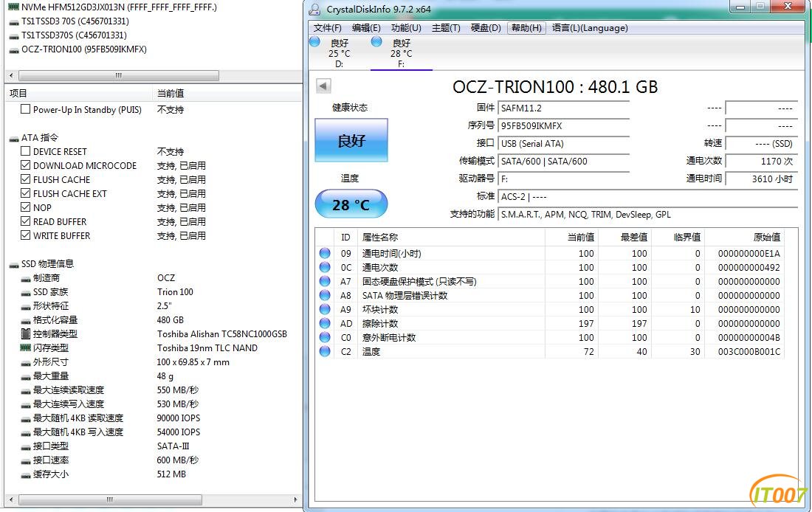Screen dimensions: 812x512
Task: Click Toshiba Alishan TC58NC1000GSB value
Action: click(x=222, y=334)
